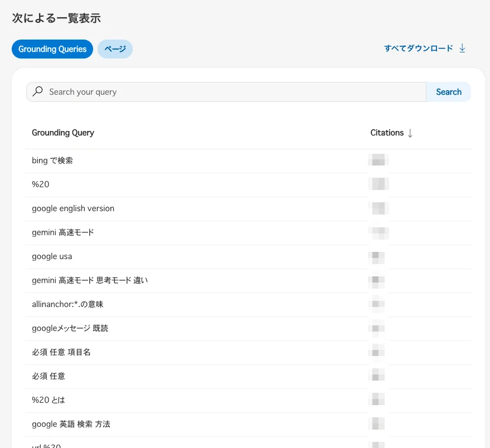Switch to the ページ tab

[x=115, y=49]
